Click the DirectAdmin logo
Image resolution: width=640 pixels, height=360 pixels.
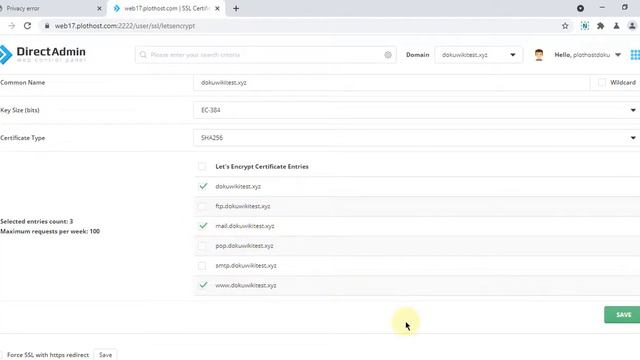pyautogui.click(x=43, y=54)
